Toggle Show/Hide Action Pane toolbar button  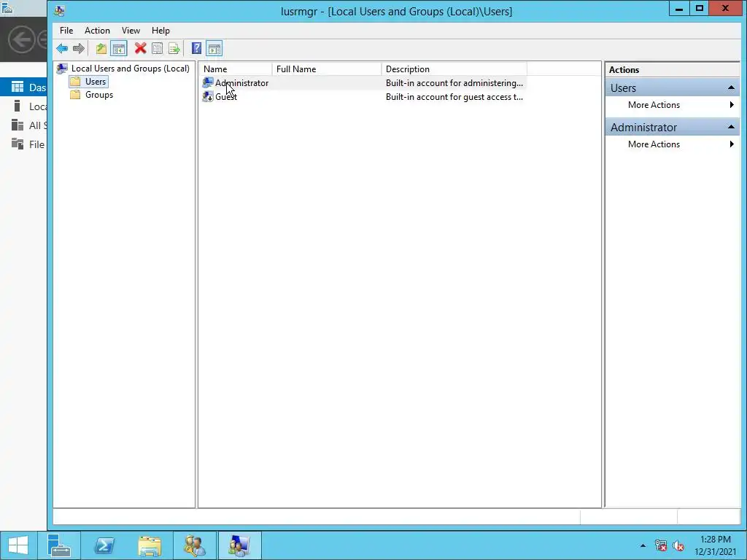click(x=214, y=49)
